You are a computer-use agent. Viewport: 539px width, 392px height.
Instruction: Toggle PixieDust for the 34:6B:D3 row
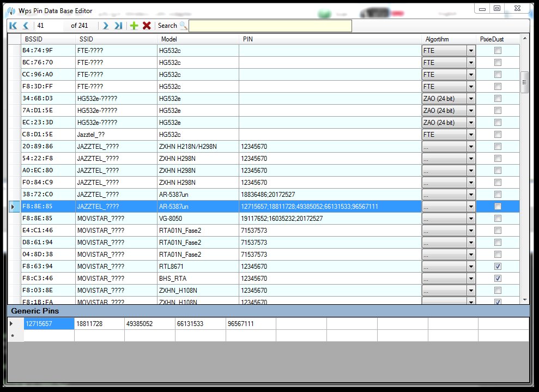click(x=498, y=99)
